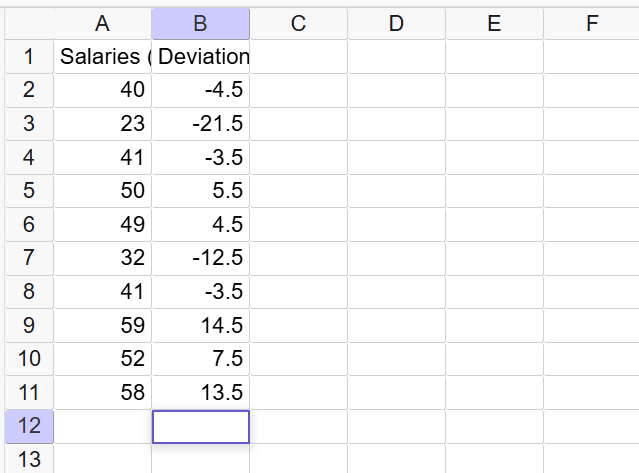Select row 3 header
This screenshot has height=473, width=639.
tap(29, 124)
